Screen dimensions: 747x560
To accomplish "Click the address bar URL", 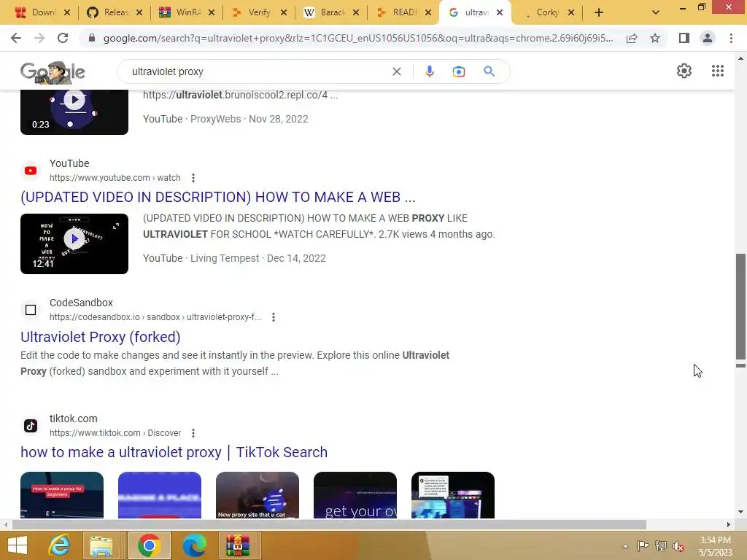I will coord(357,38).
